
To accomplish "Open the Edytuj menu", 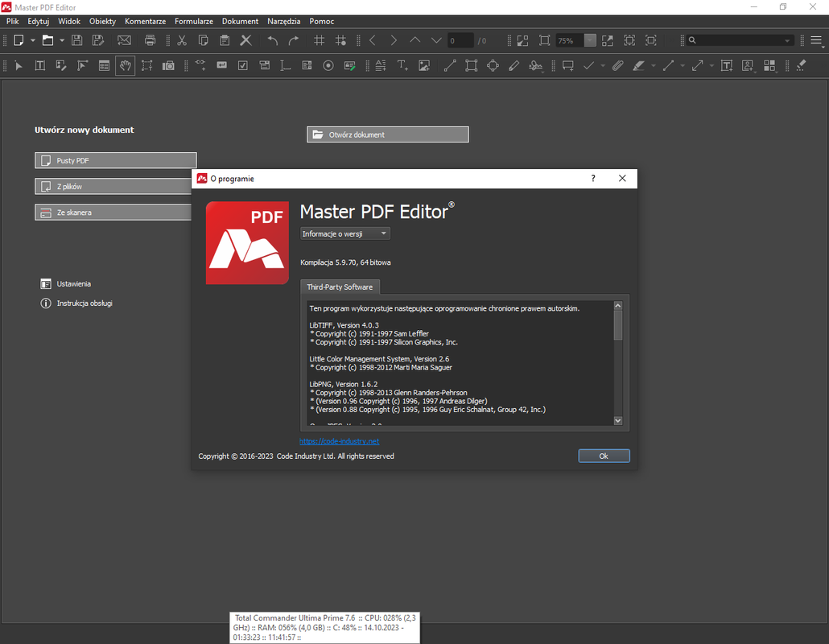I will point(38,21).
